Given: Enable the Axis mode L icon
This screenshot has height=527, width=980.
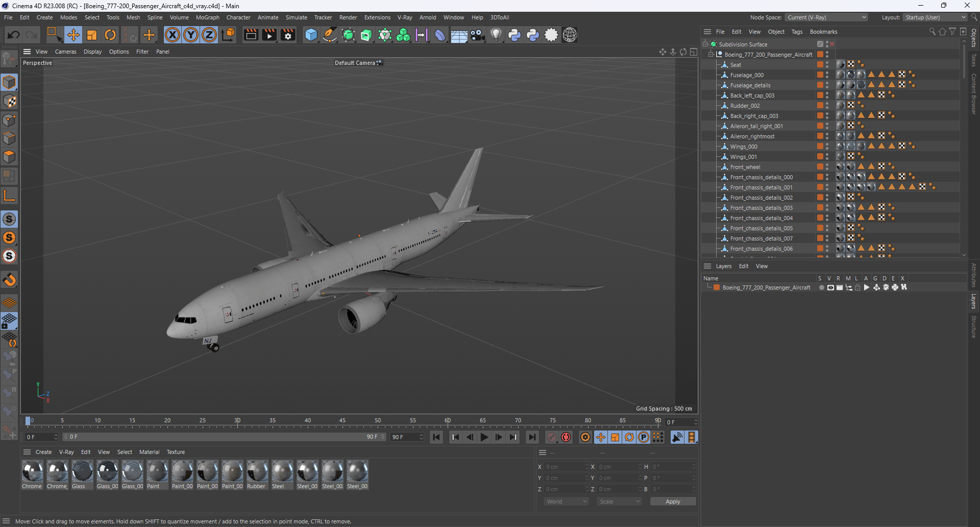Looking at the screenshot, I should coord(9,196).
